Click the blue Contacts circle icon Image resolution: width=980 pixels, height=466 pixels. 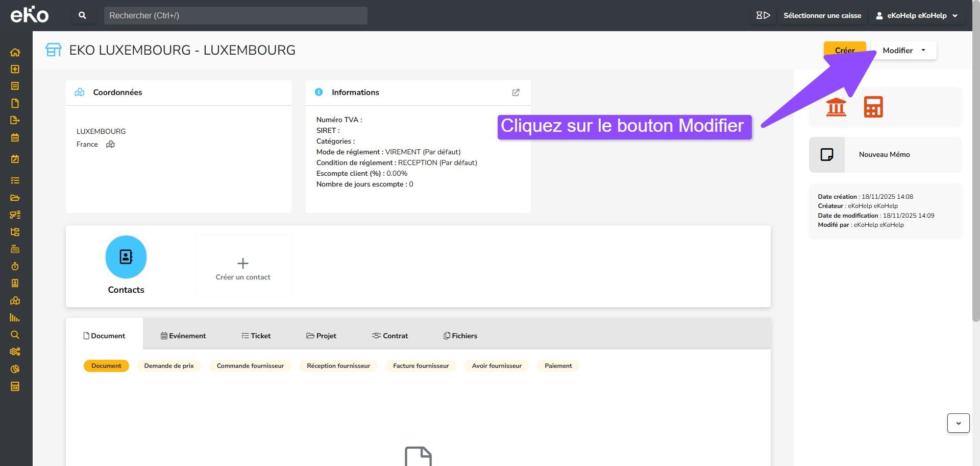point(126,257)
